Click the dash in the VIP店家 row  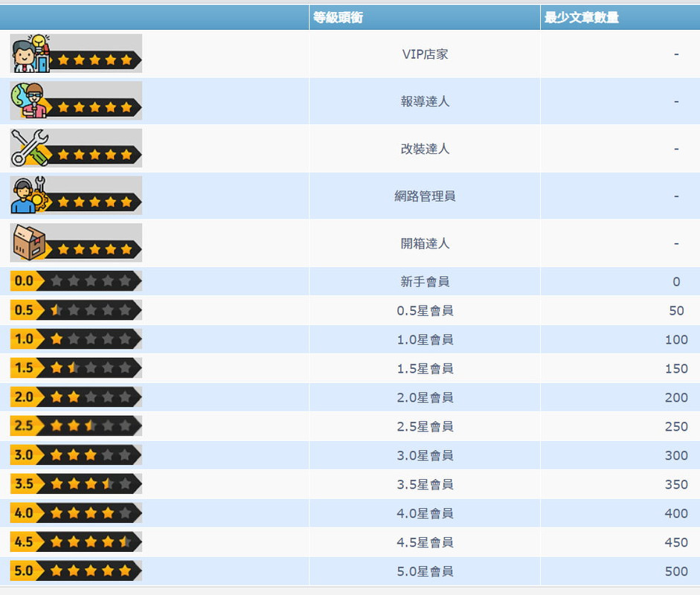tap(676, 54)
